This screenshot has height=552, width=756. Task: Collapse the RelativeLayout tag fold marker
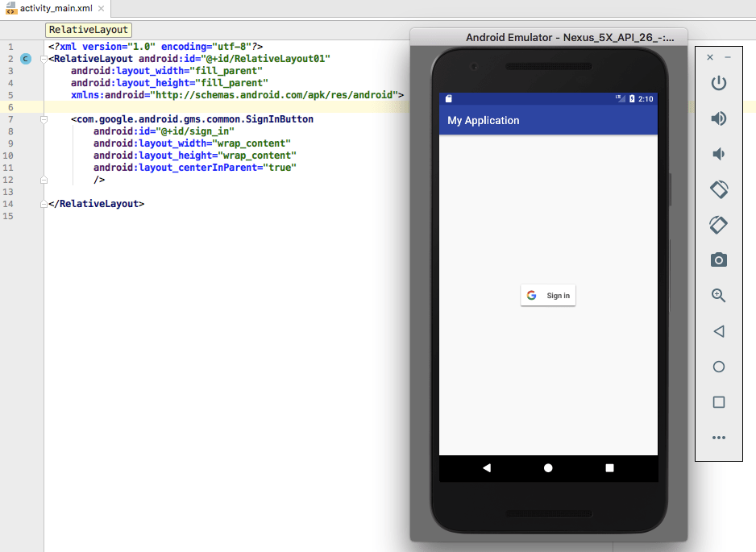[x=44, y=60]
